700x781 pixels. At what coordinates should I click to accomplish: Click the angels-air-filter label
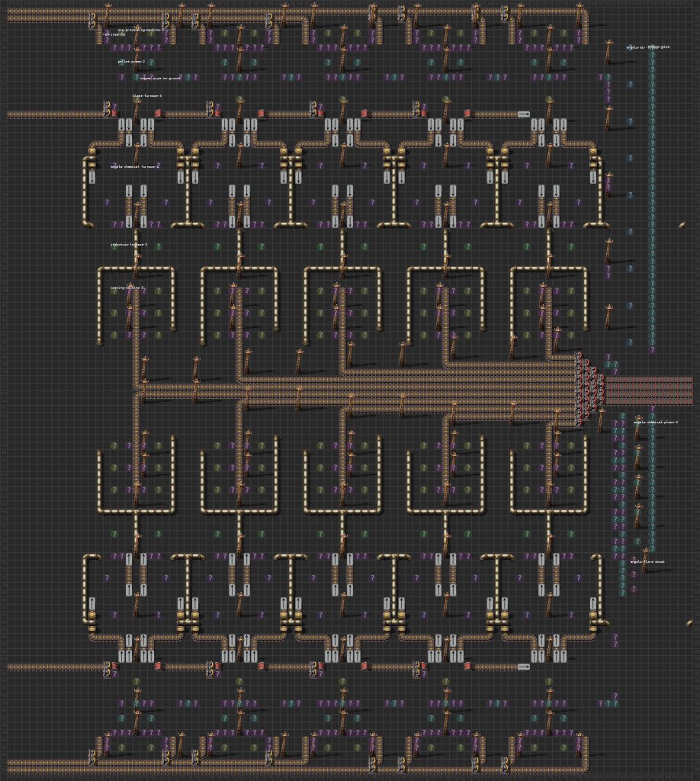[639, 47]
